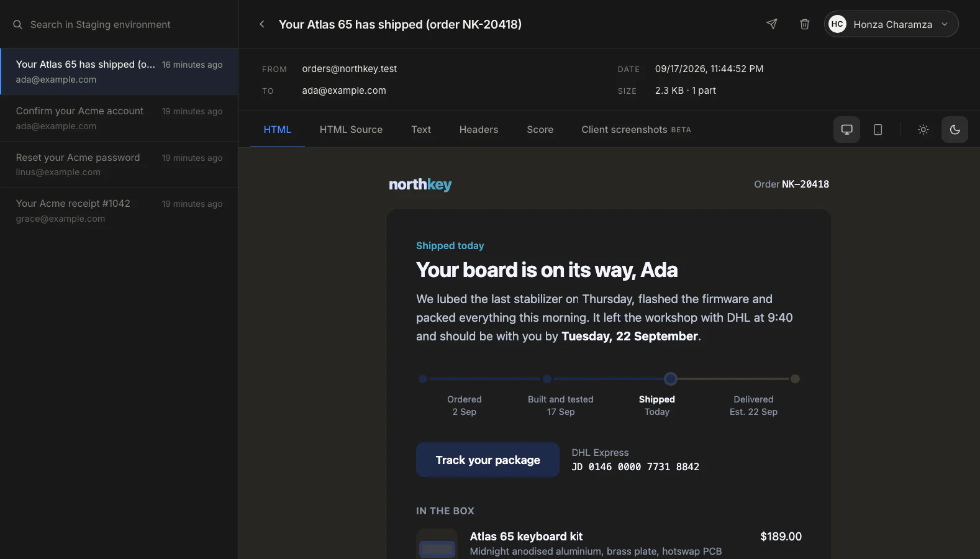Click the IN THE BOX section heading
The width and height of the screenshot is (980, 559).
[x=445, y=511]
